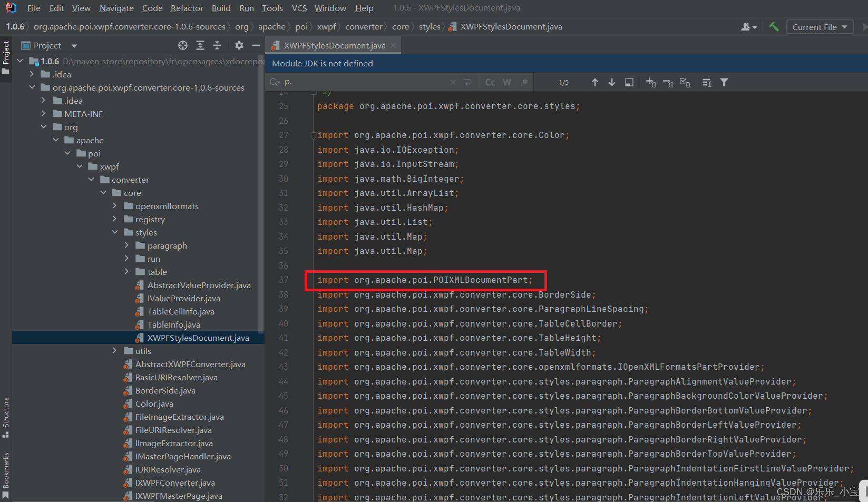868x502 pixels.
Task: Enable Regex matching in search bar
Action: click(x=524, y=82)
